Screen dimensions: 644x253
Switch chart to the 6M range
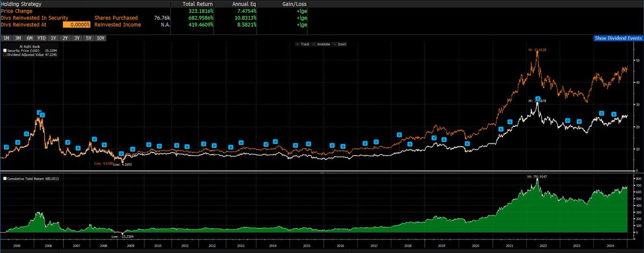[x=29, y=38]
